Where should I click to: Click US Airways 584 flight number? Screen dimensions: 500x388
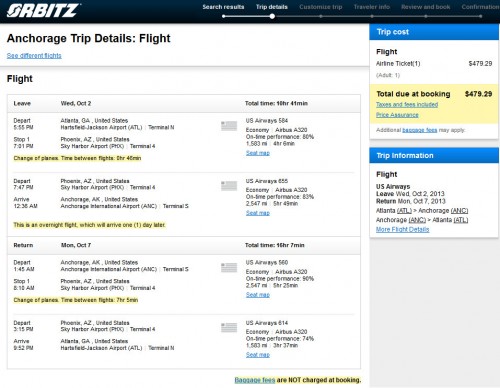pos(267,121)
